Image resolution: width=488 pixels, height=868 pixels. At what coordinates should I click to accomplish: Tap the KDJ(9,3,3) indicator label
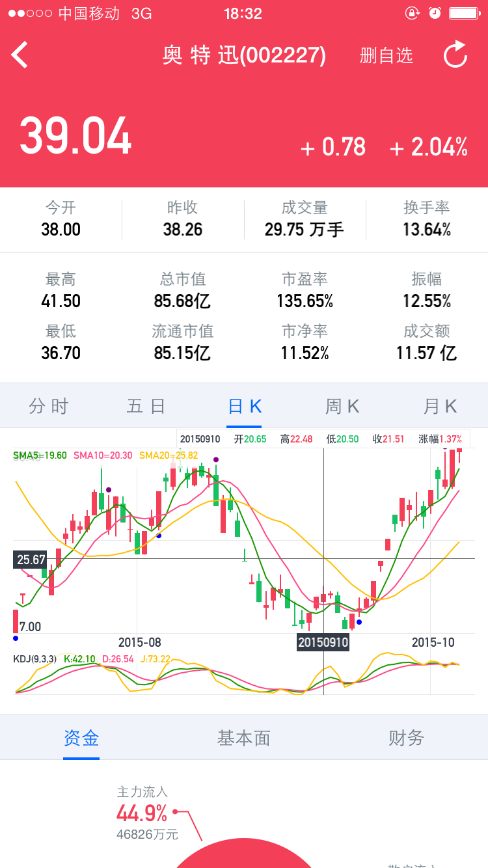coord(35,659)
